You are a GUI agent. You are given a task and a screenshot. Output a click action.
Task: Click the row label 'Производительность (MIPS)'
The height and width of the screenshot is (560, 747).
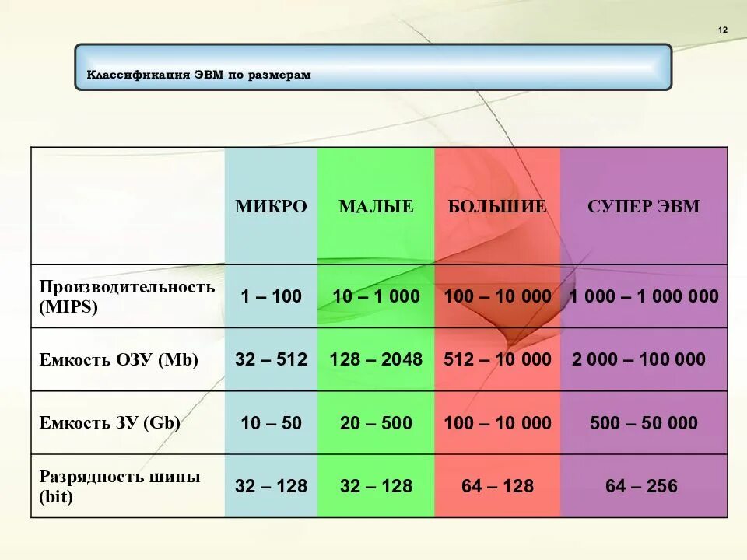click(x=127, y=296)
